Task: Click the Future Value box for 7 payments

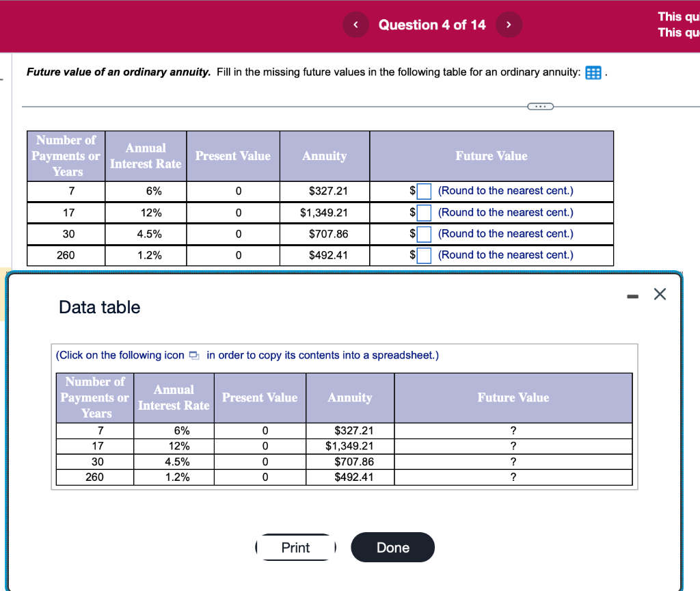Action: (x=424, y=191)
